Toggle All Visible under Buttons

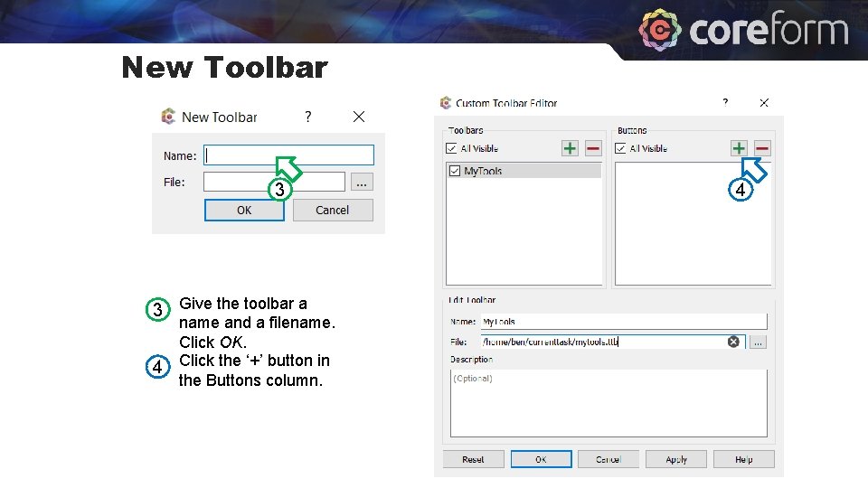(x=620, y=148)
